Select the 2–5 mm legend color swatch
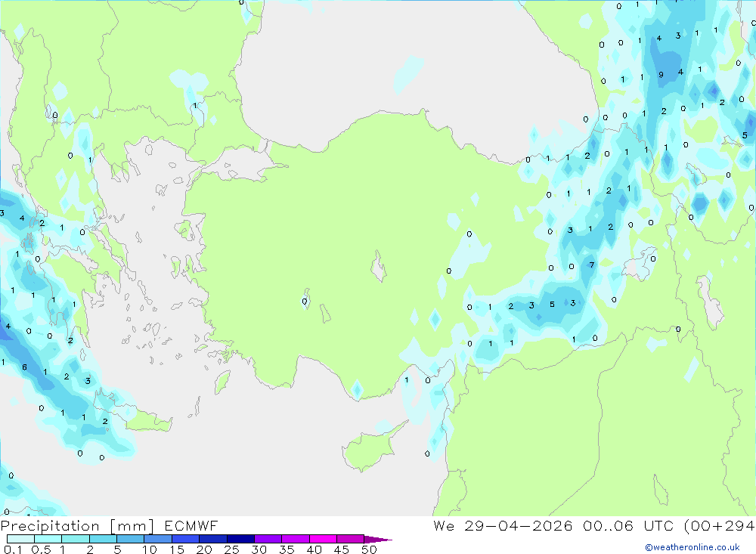The image size is (756, 554). [x=103, y=539]
